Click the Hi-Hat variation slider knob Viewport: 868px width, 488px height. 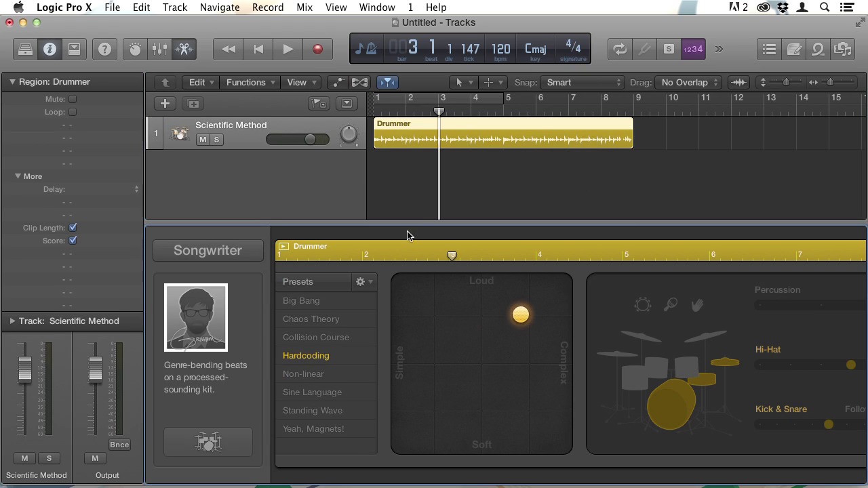coord(850,365)
